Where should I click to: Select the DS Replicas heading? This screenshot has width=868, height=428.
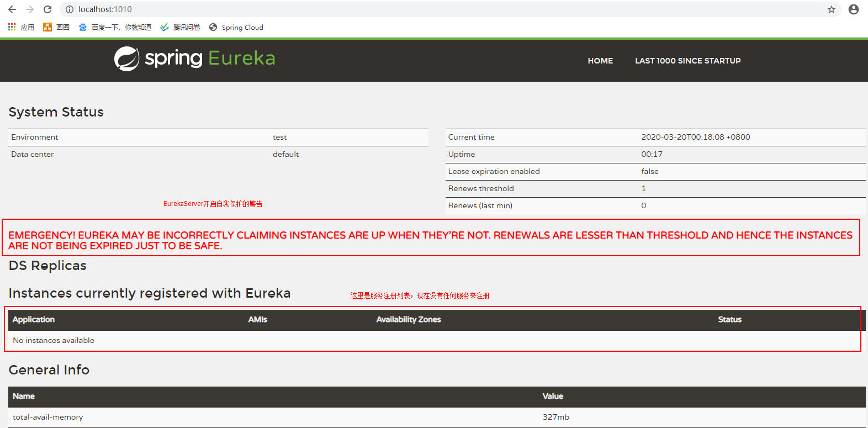(47, 266)
